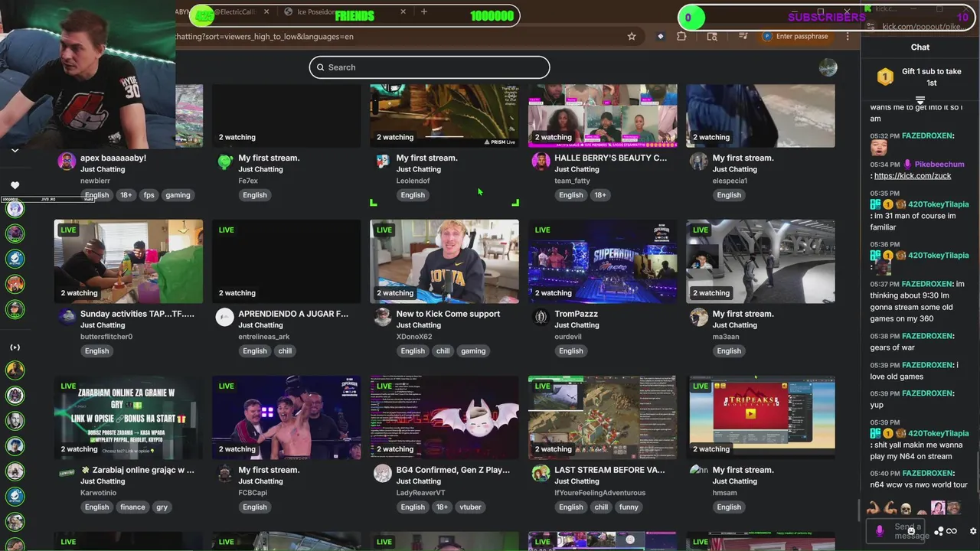
Task: Click Pikebeechum username in chat
Action: [939, 165]
